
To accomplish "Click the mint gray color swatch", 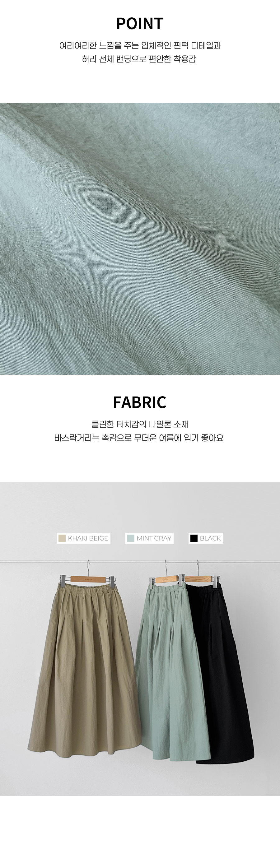I will coord(131,538).
